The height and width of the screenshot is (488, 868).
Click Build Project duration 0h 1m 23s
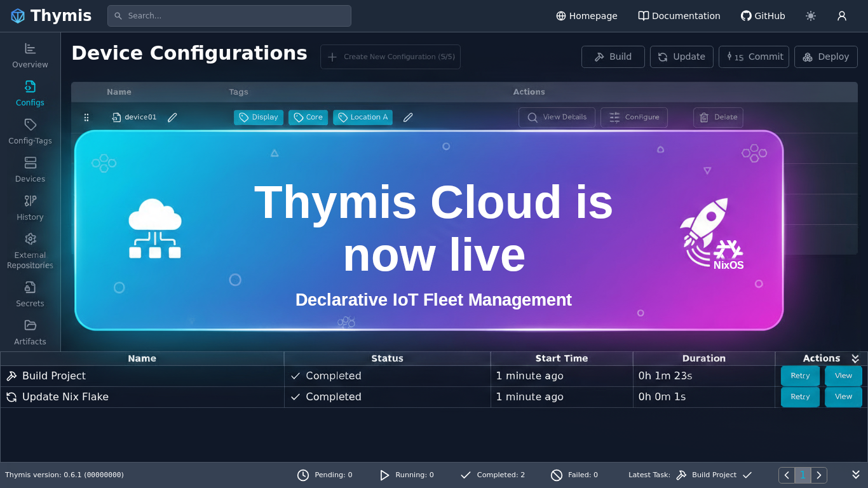coord(665,376)
